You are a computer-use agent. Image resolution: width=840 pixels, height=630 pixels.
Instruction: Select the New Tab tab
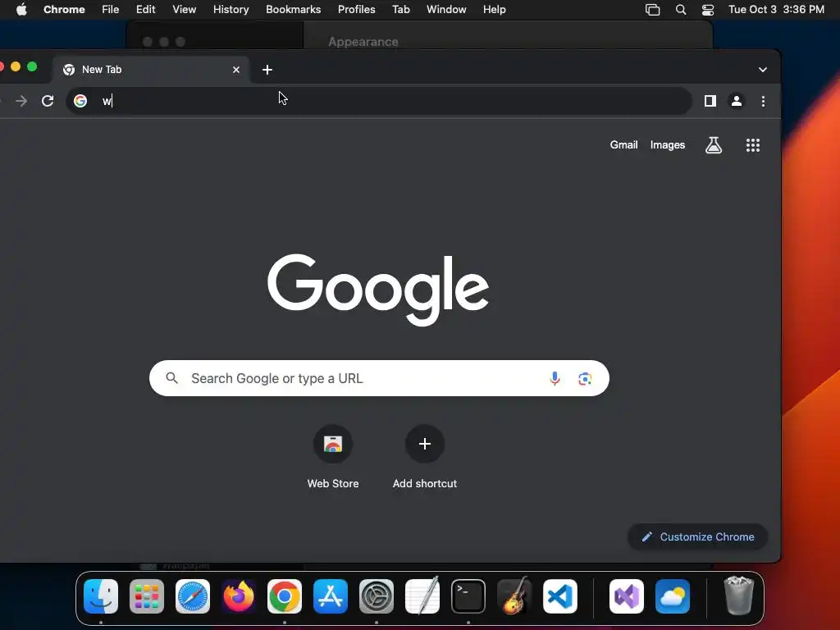tap(152, 70)
